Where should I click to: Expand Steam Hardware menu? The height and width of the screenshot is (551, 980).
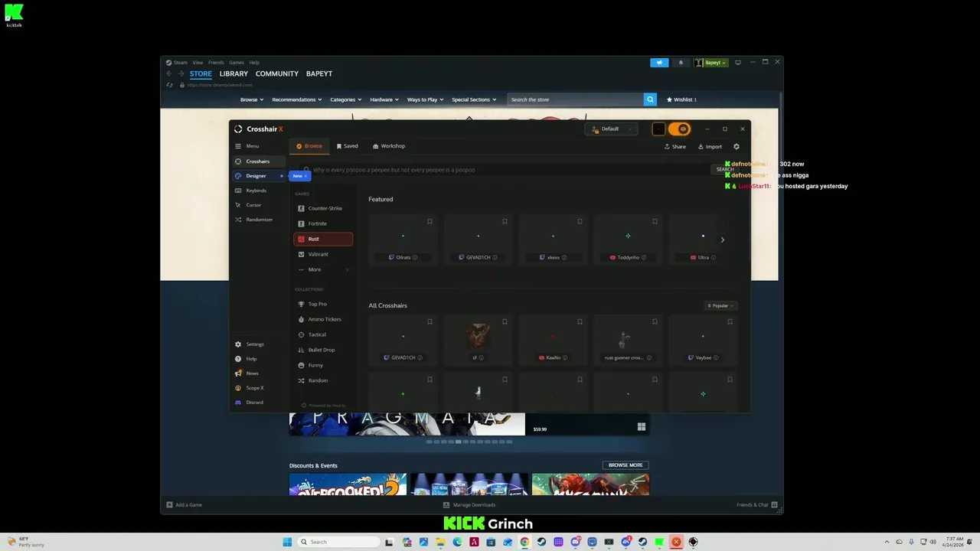tap(384, 99)
